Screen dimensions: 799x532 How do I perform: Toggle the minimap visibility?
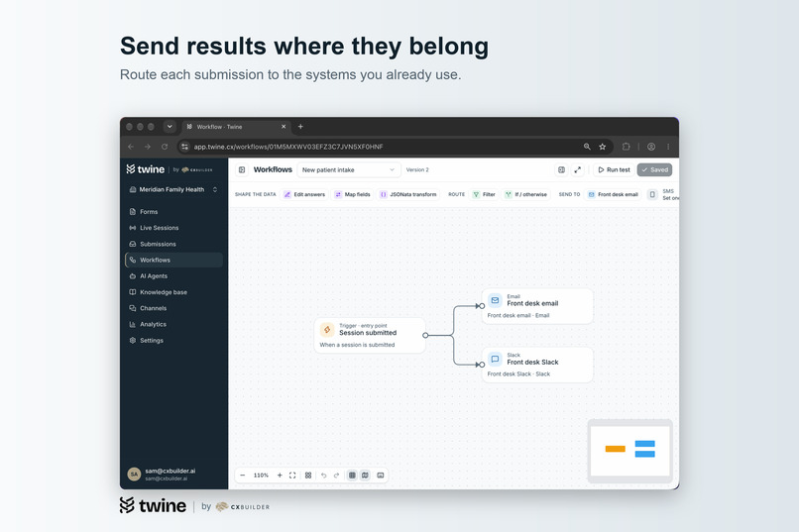365,476
